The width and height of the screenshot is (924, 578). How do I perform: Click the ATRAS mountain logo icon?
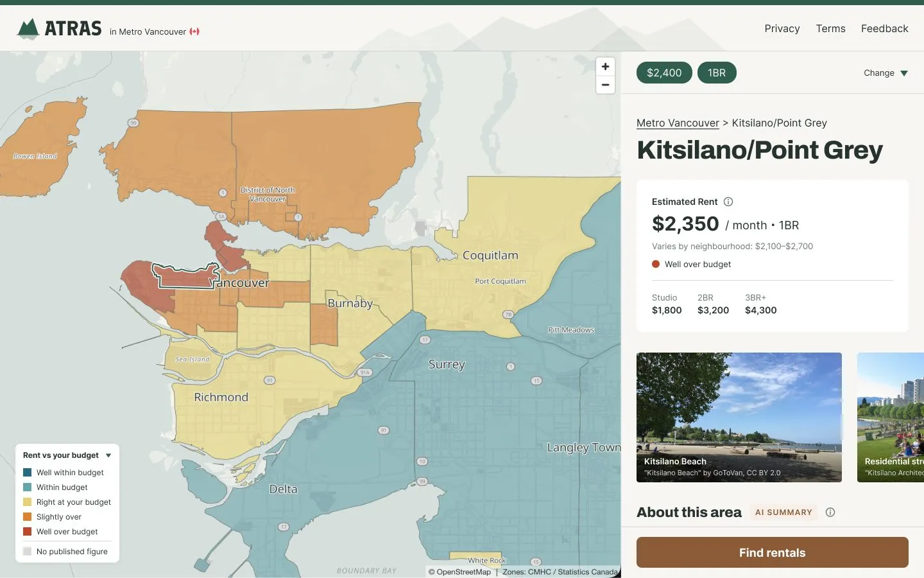click(28, 29)
